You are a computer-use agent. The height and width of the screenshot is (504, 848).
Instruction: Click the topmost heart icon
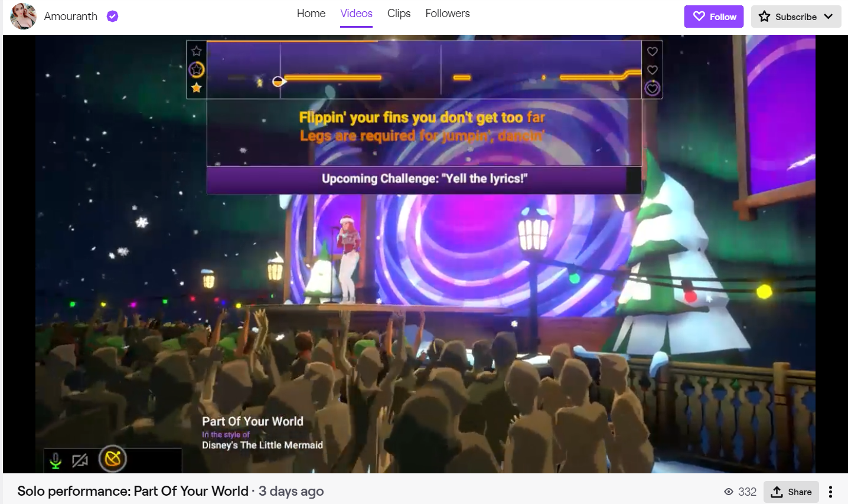point(653,51)
